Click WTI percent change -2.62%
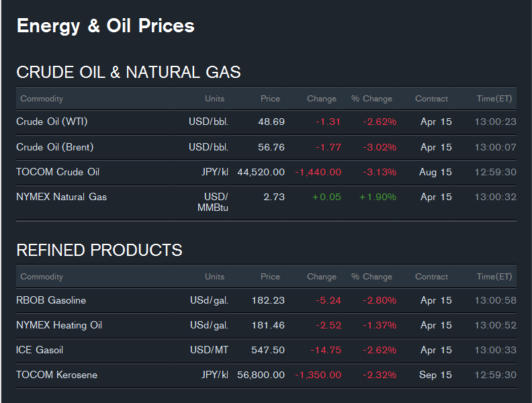Viewport: 532px width, 403px height. pyautogui.click(x=380, y=122)
